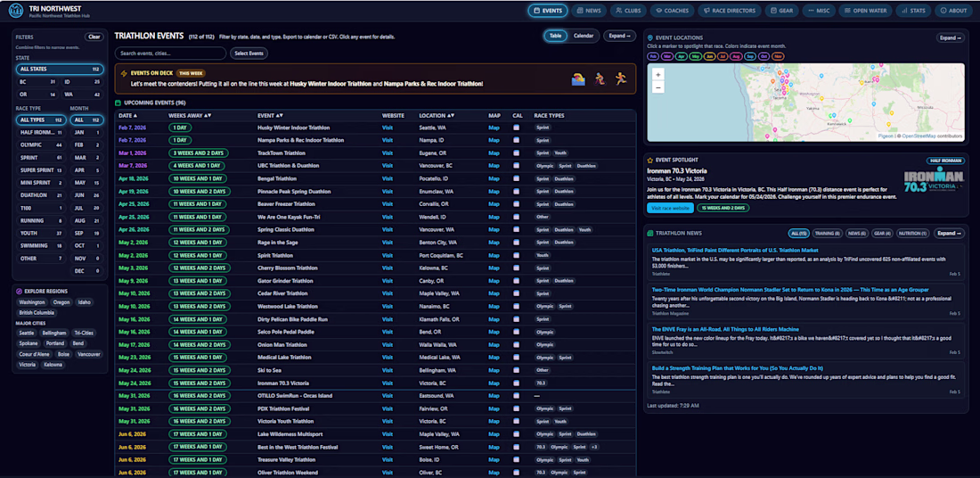Filter news by Nutrition (1) tab
Image resolution: width=980 pixels, height=478 pixels.
click(912, 234)
